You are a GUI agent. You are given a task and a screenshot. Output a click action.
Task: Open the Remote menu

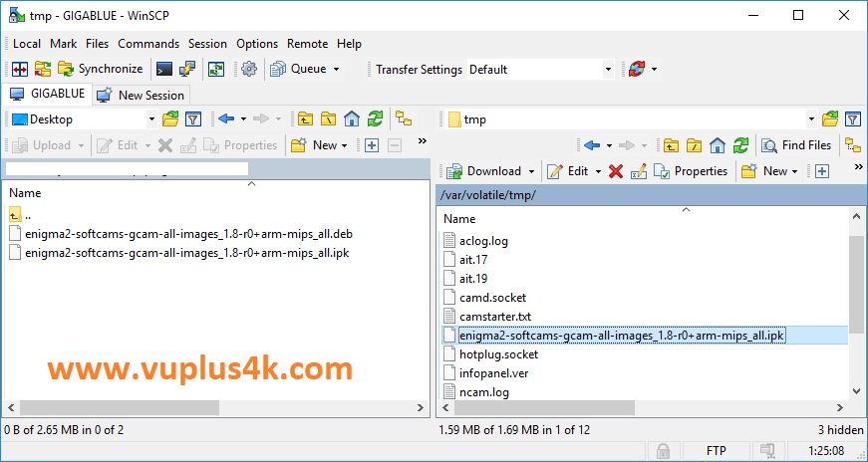click(x=307, y=44)
